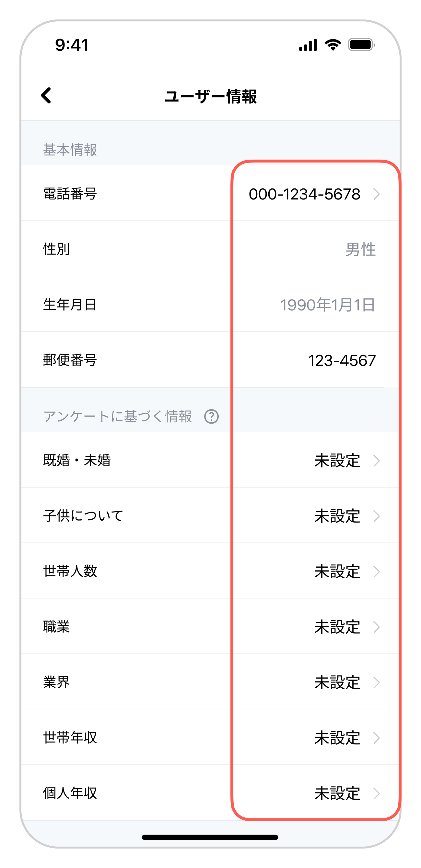Tap the Wi-Fi status icon
This screenshot has height=868, width=421.
point(333,45)
